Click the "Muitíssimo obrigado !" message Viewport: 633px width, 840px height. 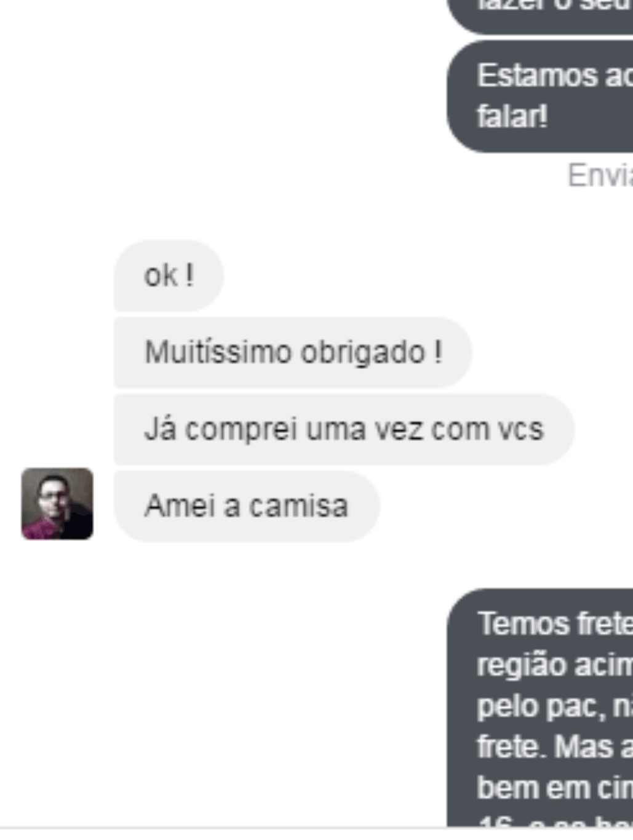293,352
